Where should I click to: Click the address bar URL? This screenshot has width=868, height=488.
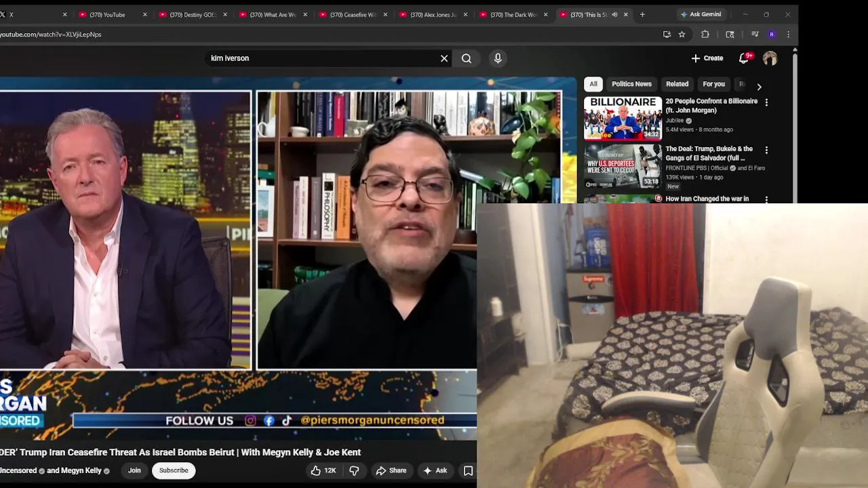[51, 34]
